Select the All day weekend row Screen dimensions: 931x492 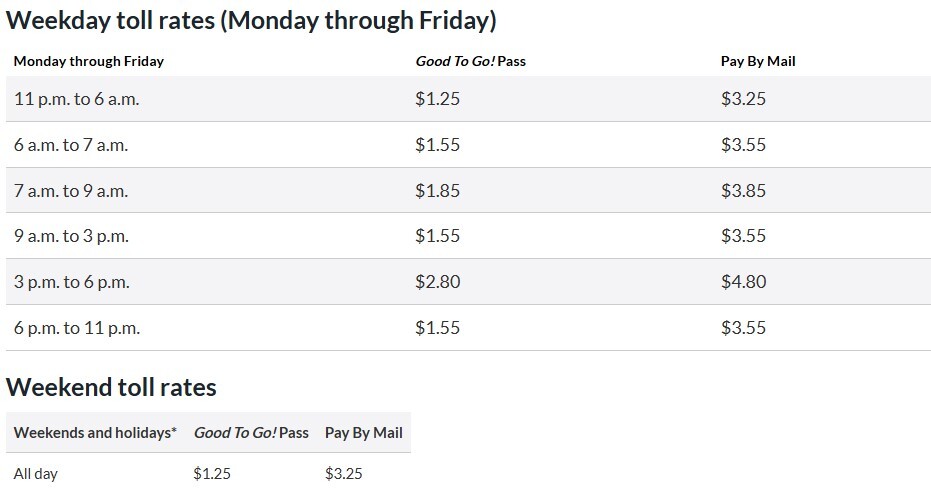pyautogui.click(x=36, y=474)
